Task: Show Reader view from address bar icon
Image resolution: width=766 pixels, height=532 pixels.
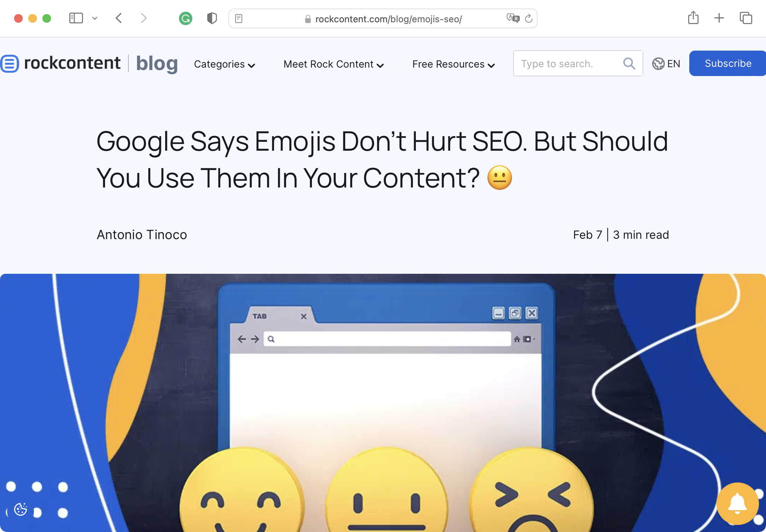Action: tap(239, 18)
